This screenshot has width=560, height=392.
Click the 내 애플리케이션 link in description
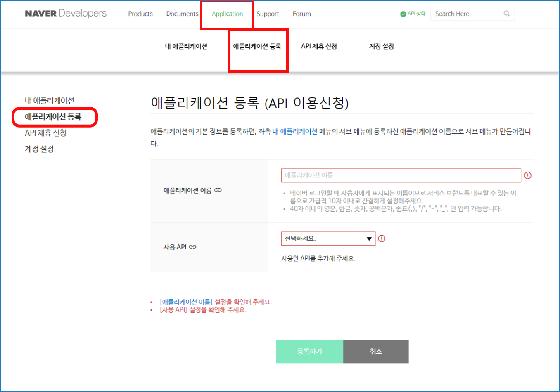(x=295, y=132)
